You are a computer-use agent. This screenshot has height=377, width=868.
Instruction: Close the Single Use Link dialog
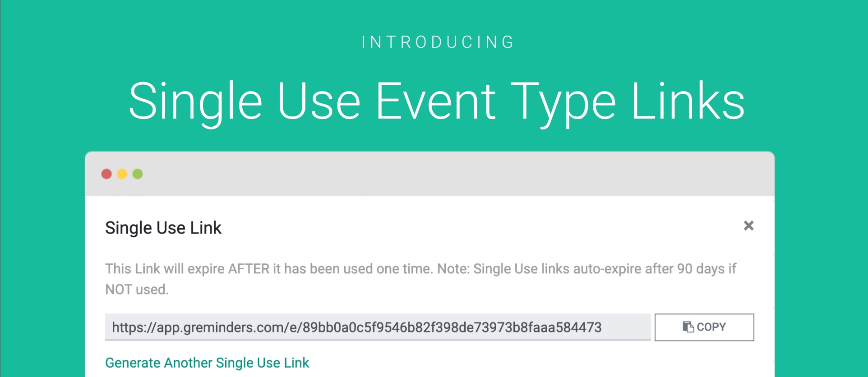748,225
